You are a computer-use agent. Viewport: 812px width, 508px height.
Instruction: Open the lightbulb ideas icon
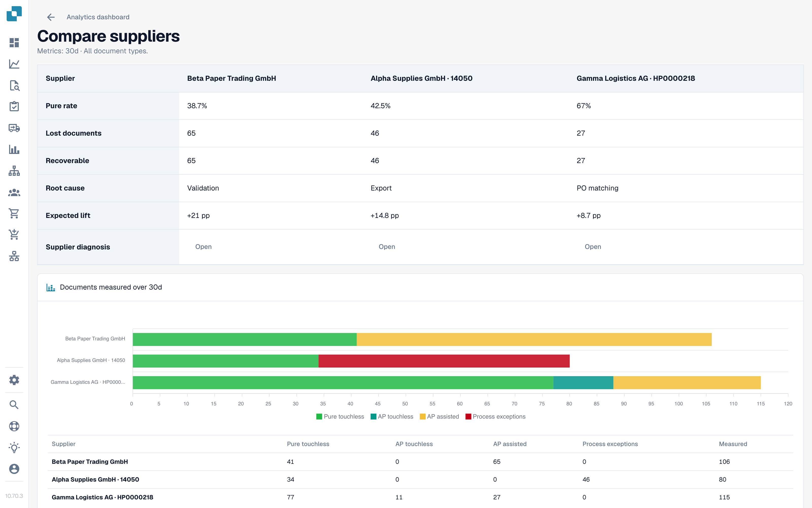(14, 448)
